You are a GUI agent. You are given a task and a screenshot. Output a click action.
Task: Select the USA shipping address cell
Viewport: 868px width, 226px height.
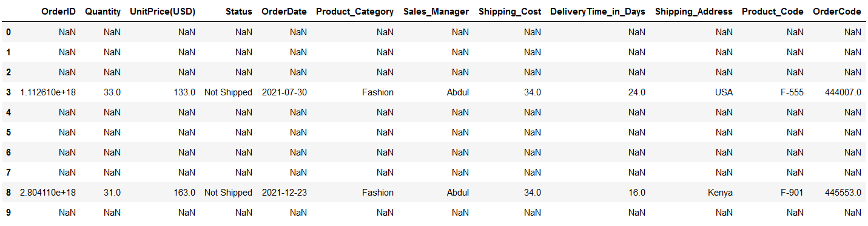724,92
